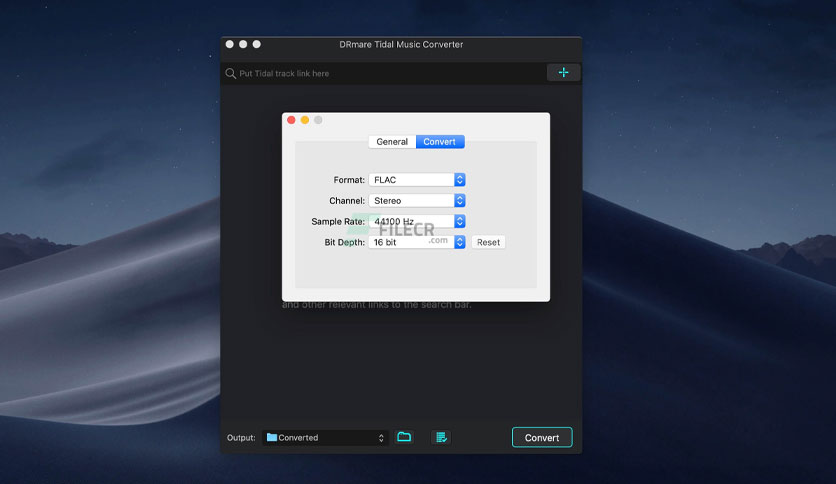Open the output folder icon

coord(404,437)
